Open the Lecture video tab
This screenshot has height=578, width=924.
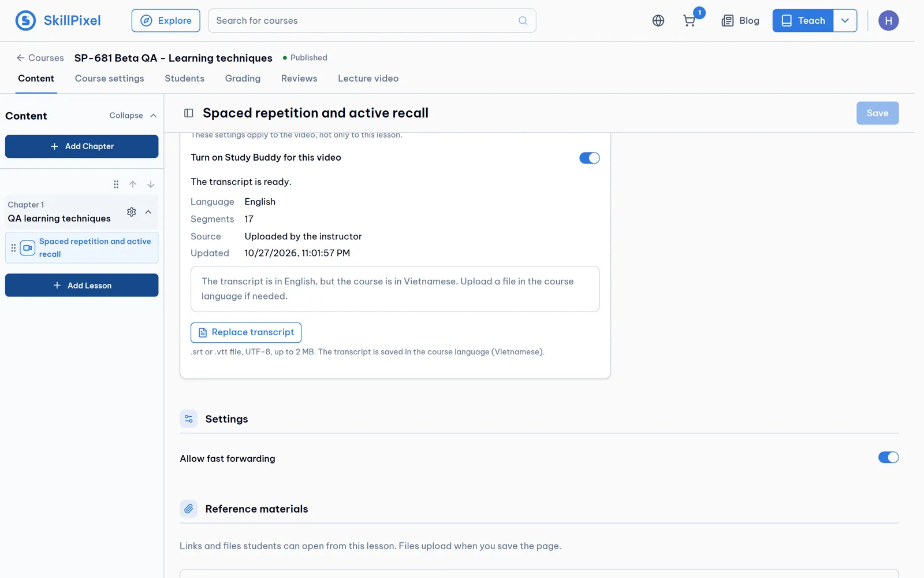[368, 79]
